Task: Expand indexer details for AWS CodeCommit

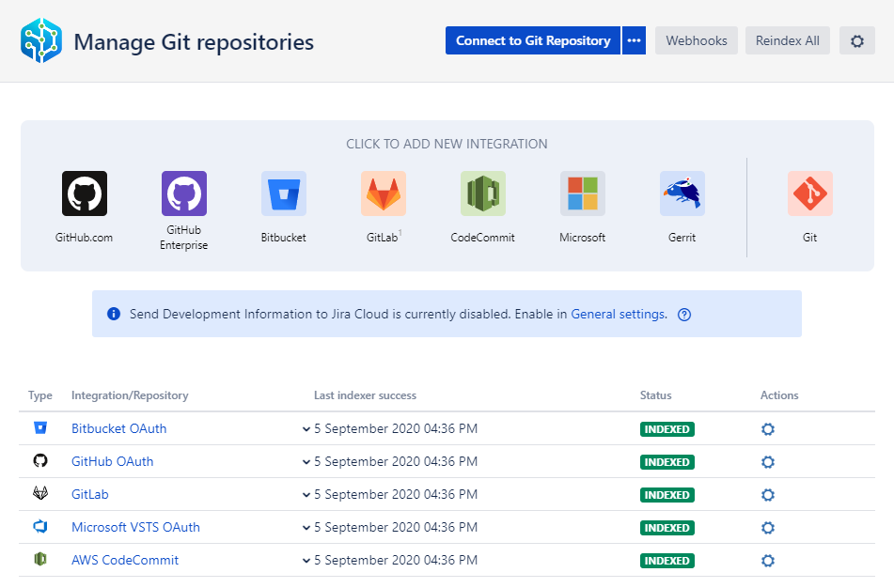Action: pyautogui.click(x=306, y=561)
